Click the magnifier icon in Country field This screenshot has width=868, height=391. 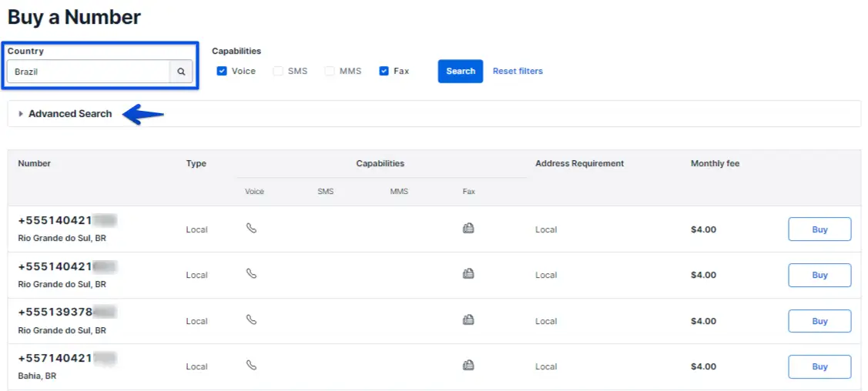[x=181, y=72]
